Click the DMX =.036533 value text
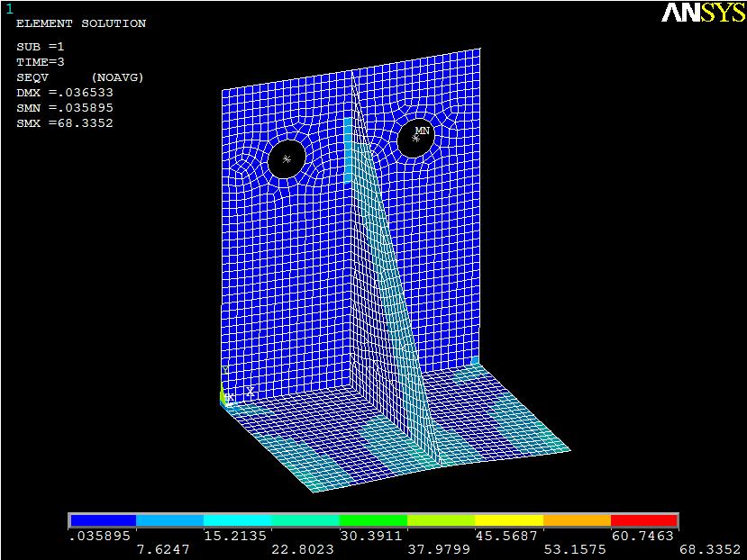747x560 pixels. click(x=65, y=93)
